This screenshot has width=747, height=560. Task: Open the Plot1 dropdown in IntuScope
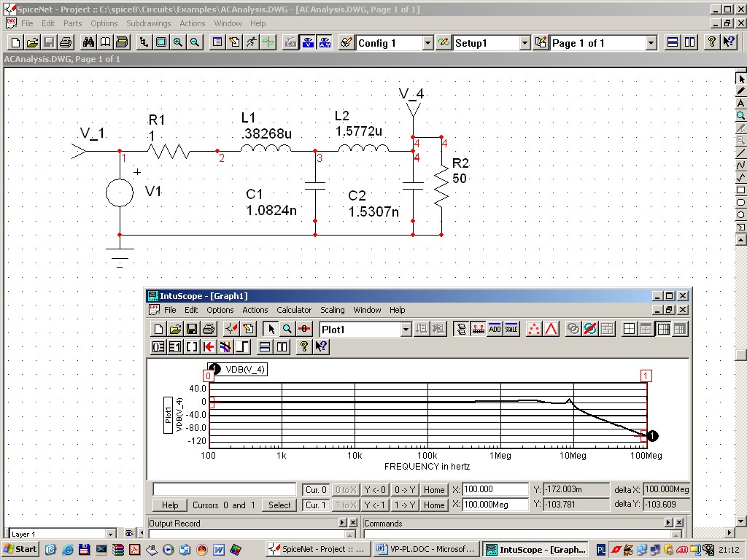[x=406, y=330]
